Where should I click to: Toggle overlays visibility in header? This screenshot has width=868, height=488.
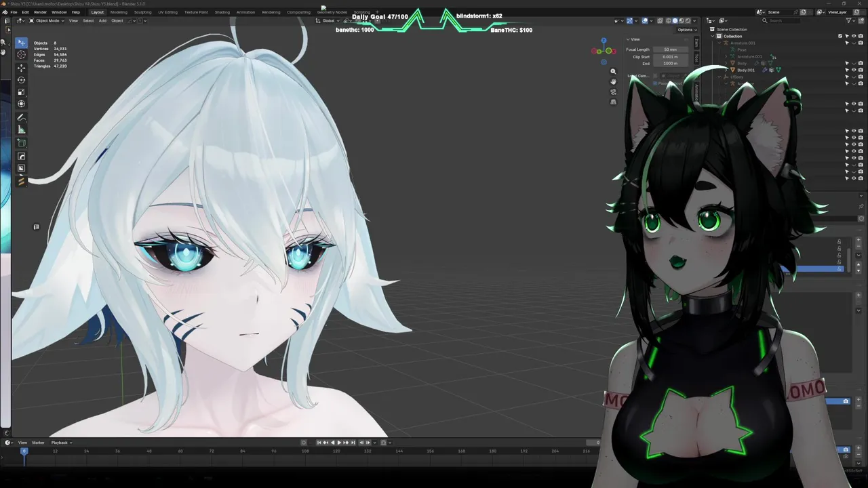pos(645,21)
